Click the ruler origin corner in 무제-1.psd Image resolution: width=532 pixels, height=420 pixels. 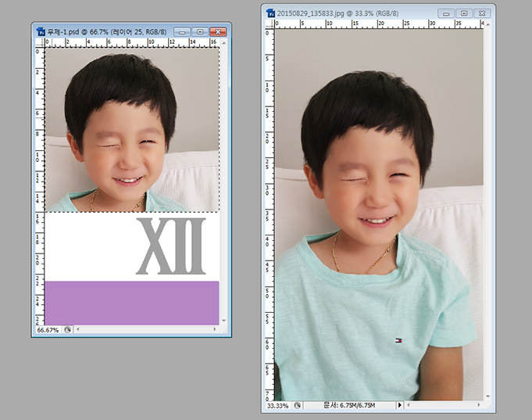[40, 42]
